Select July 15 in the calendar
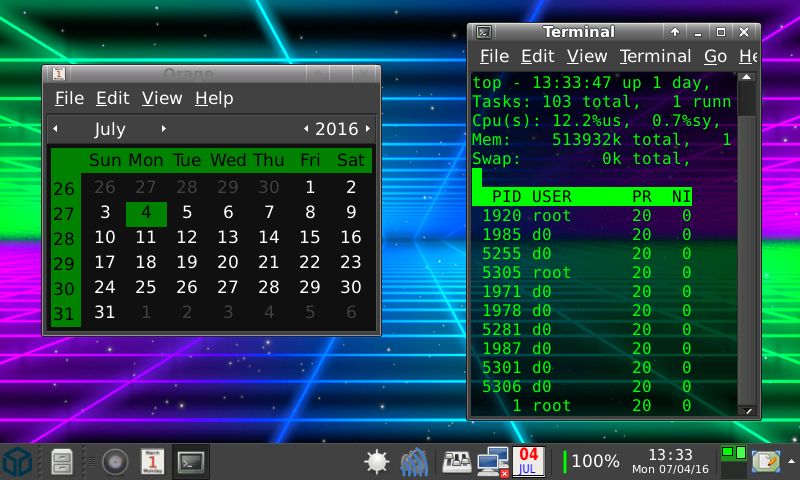This screenshot has width=800, height=480. pyautogui.click(x=310, y=238)
